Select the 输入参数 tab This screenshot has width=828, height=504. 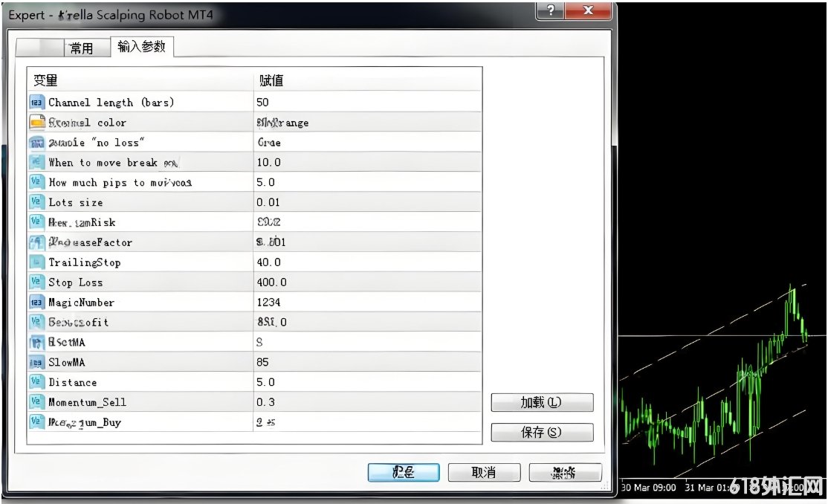[141, 47]
